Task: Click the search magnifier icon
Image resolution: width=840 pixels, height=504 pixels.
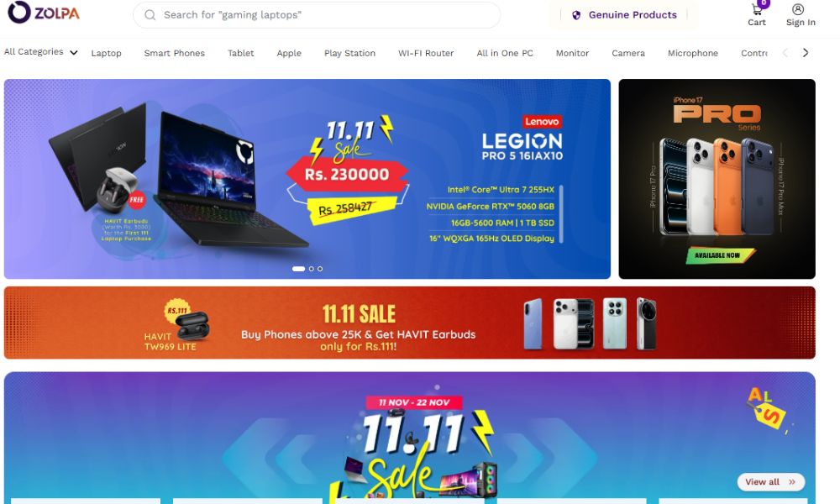Action: point(150,15)
